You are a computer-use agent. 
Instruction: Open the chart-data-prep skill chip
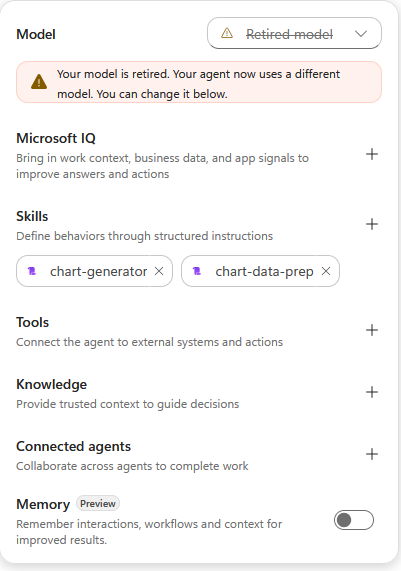click(260, 271)
